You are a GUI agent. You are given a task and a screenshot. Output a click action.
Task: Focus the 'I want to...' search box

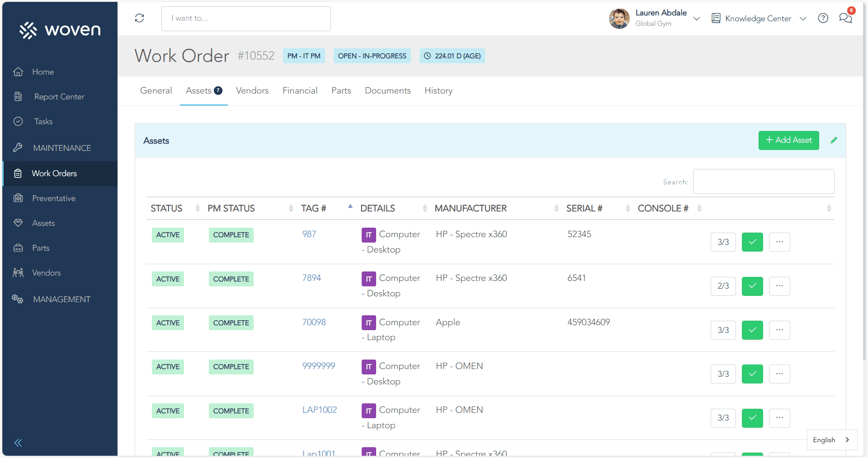coord(246,19)
